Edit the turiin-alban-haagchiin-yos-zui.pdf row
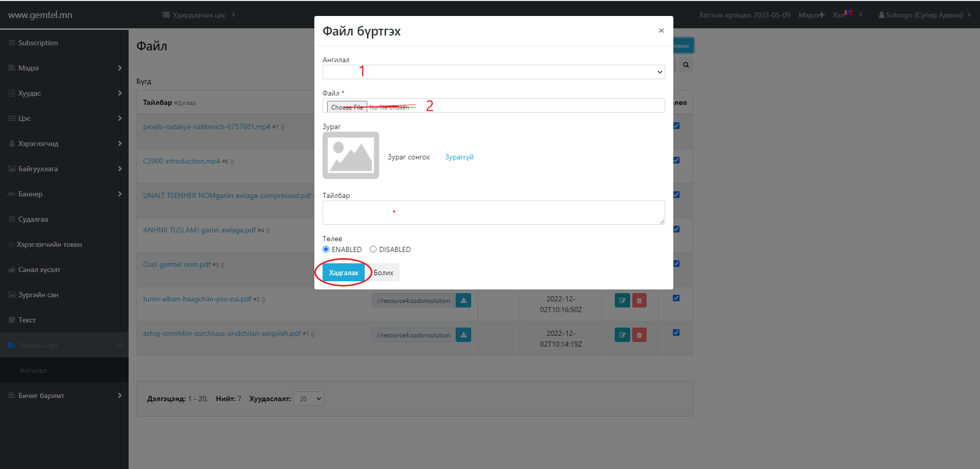 click(x=622, y=300)
